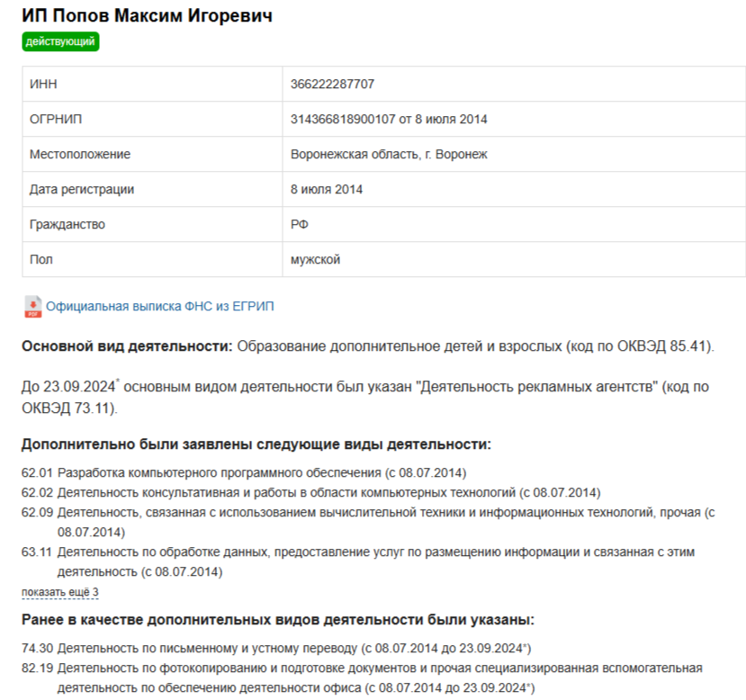Select the Местоположение label cell
This screenshot has width=746, height=700.
(152, 155)
